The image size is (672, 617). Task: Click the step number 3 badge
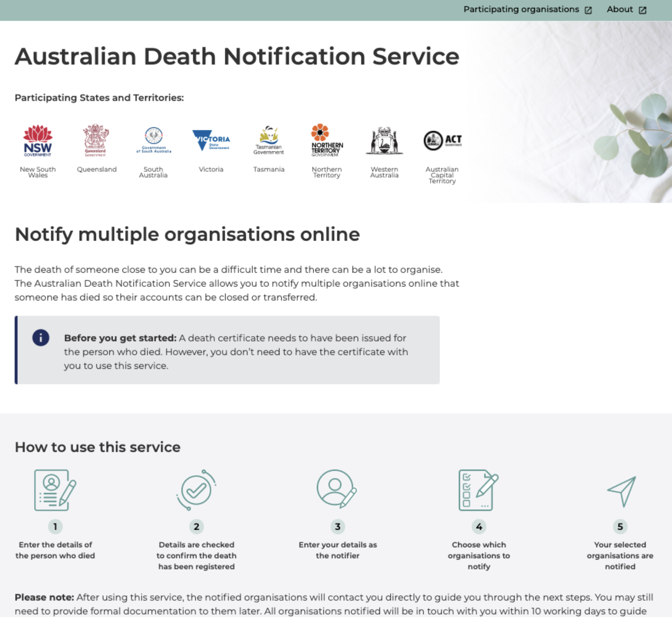pos(338,527)
